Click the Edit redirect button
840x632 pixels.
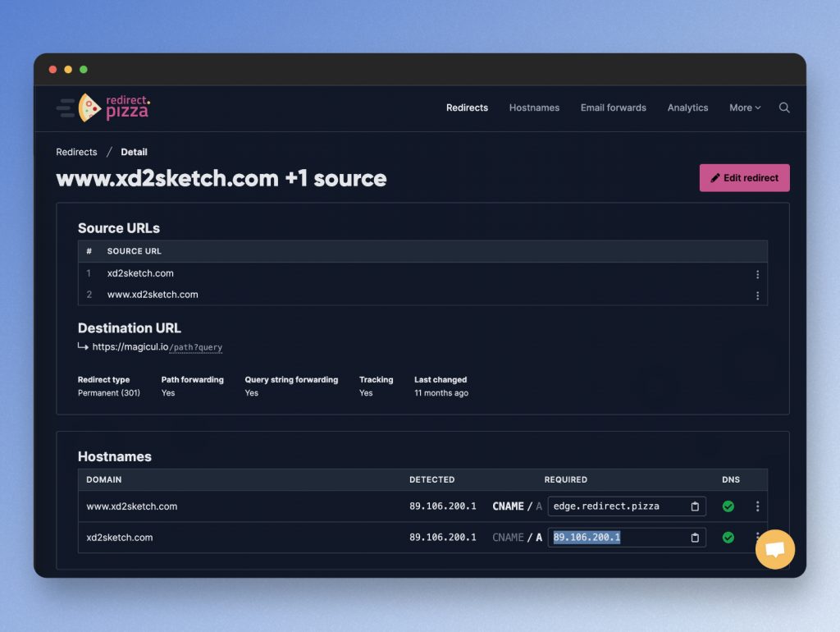coord(744,178)
